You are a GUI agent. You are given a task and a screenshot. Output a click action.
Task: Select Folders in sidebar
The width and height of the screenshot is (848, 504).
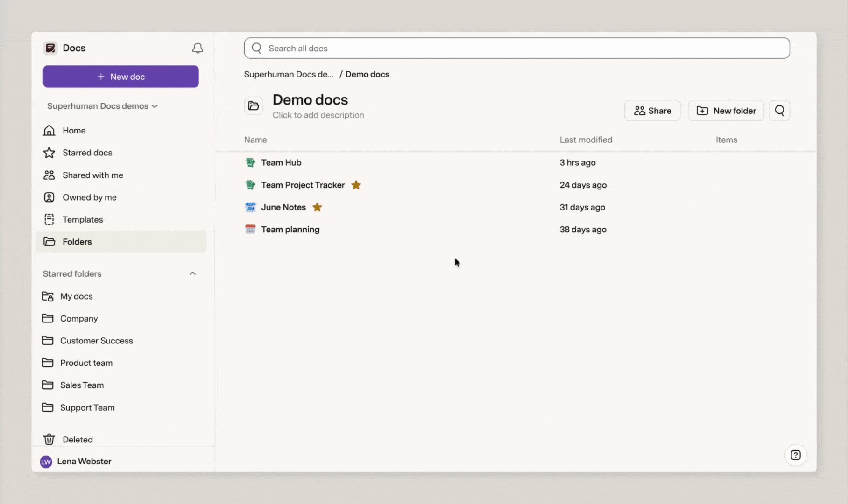121,242
